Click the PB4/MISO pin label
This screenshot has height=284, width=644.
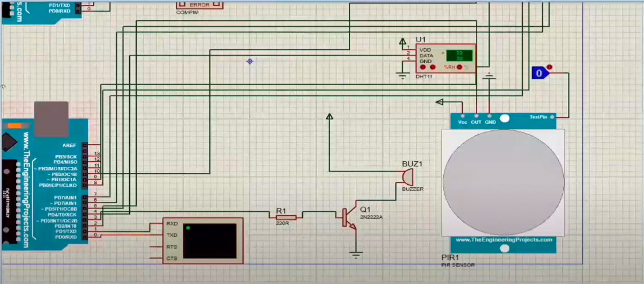tap(65, 162)
